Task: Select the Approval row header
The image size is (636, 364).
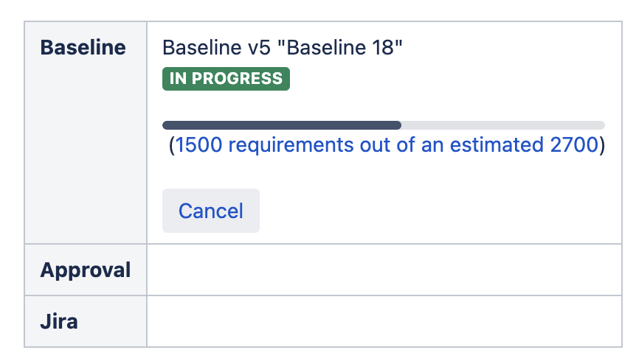Action: (x=86, y=270)
